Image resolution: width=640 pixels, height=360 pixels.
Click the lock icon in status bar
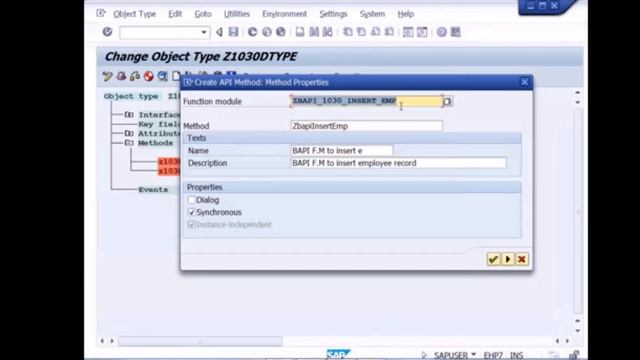coord(573,355)
